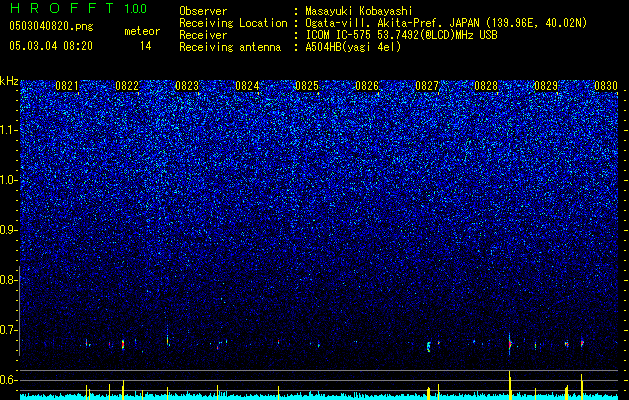629x400 pixels.
Task: Select the file name 0503040820.png
Action: click(x=51, y=26)
